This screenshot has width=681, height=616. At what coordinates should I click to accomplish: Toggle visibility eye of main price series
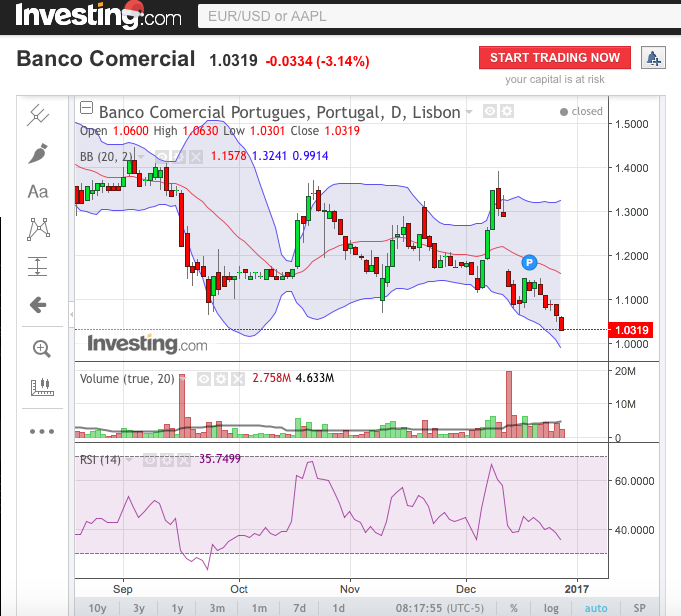tap(490, 112)
